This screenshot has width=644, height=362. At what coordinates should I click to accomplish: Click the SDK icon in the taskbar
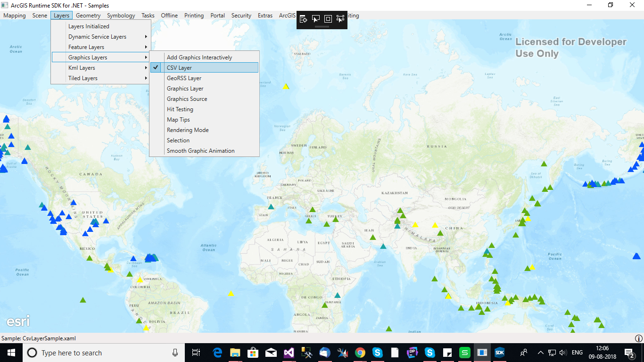[500, 353]
